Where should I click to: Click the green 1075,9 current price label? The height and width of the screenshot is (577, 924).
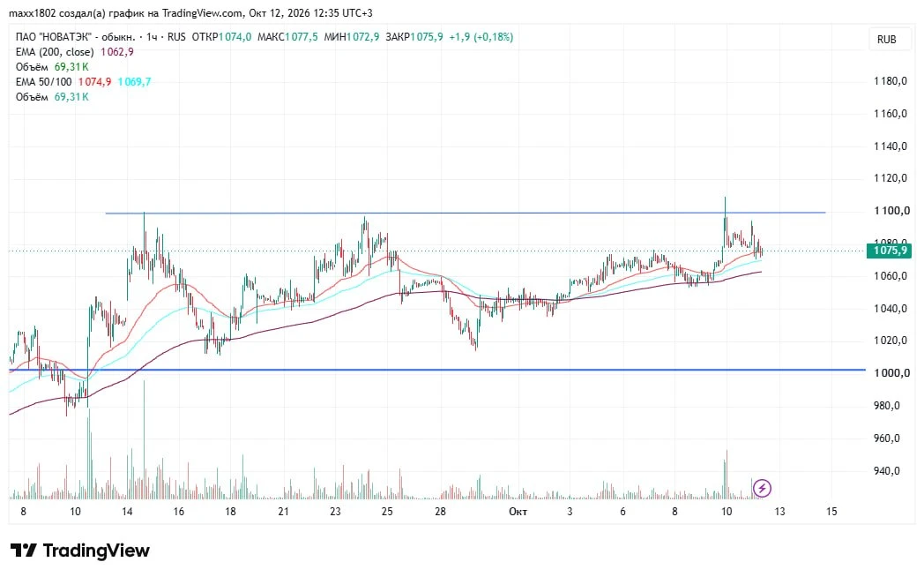click(890, 251)
